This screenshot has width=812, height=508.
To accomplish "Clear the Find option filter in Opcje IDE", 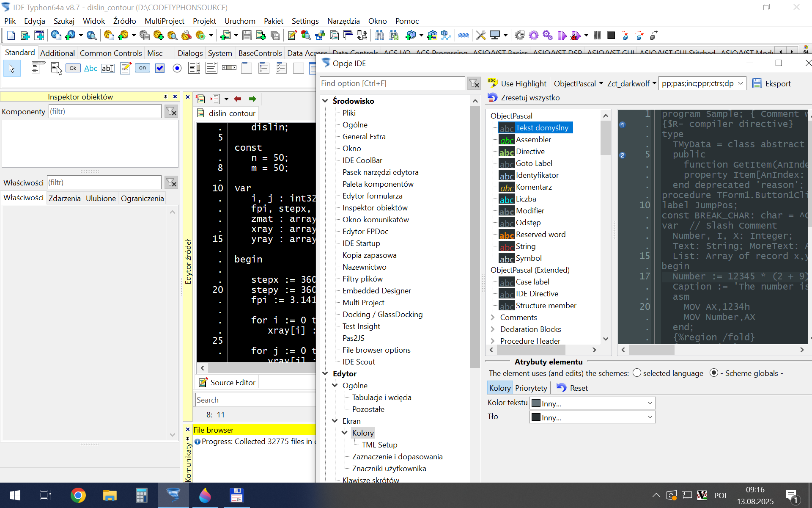I will (x=474, y=83).
